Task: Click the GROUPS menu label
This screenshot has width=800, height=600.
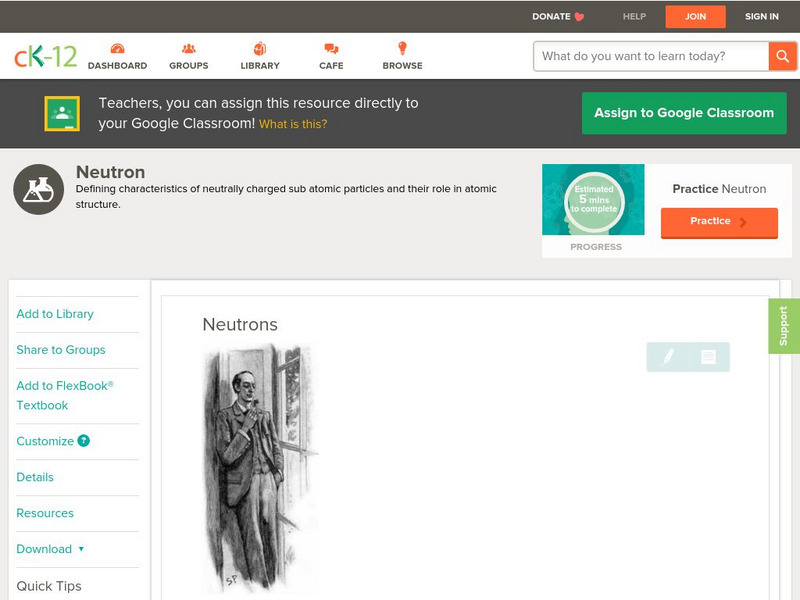Action: (x=189, y=66)
